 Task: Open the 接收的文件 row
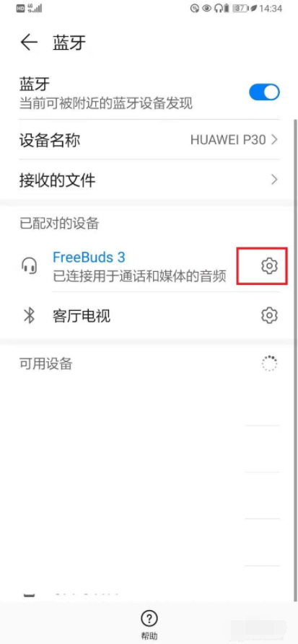pos(149,180)
